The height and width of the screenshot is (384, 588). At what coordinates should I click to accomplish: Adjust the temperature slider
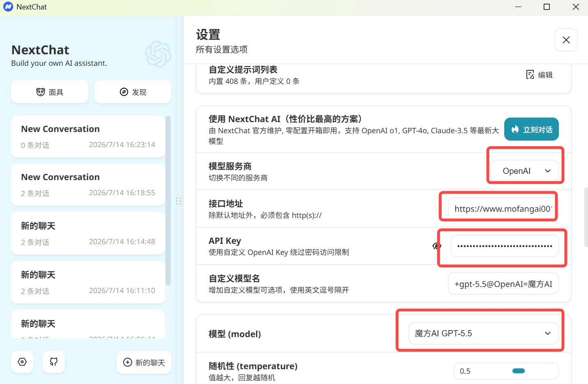tap(519, 371)
